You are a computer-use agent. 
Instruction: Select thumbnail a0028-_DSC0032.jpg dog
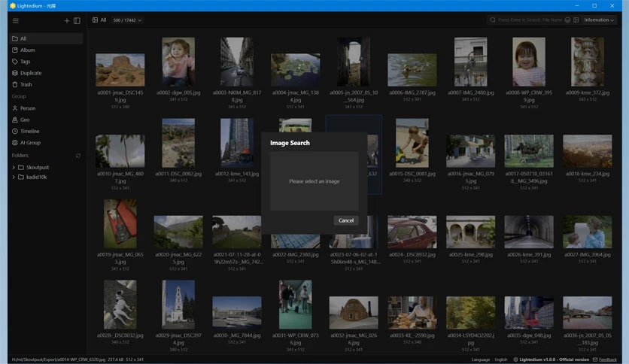click(120, 305)
